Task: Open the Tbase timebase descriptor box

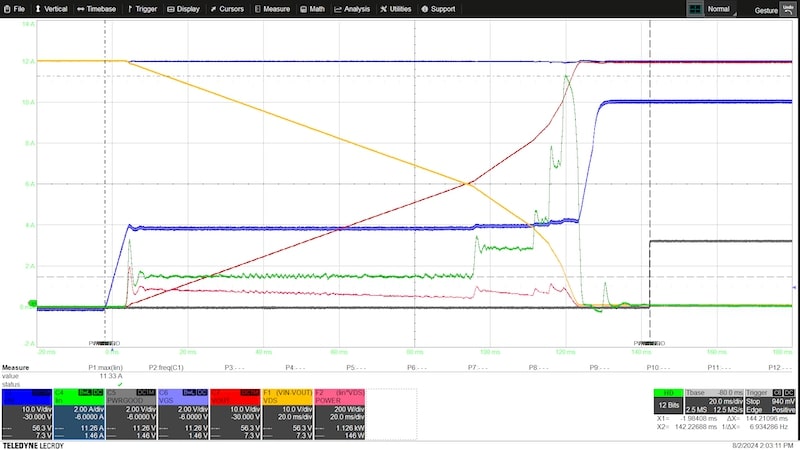Action: click(x=714, y=401)
